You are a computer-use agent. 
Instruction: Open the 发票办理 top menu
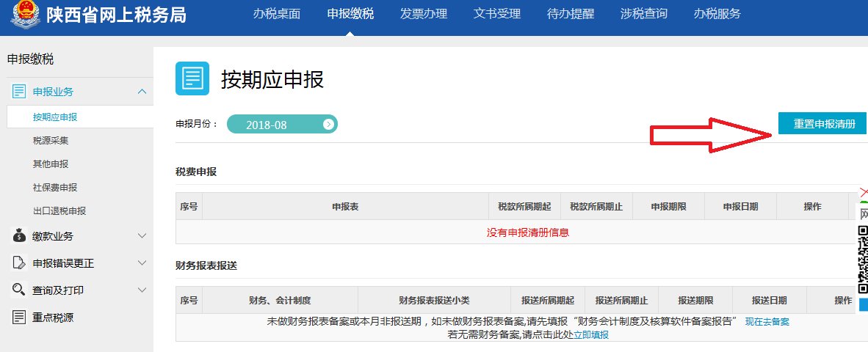click(424, 14)
